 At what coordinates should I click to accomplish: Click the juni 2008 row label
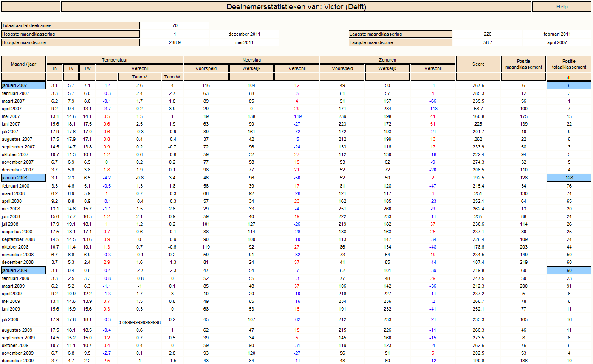[11, 216]
